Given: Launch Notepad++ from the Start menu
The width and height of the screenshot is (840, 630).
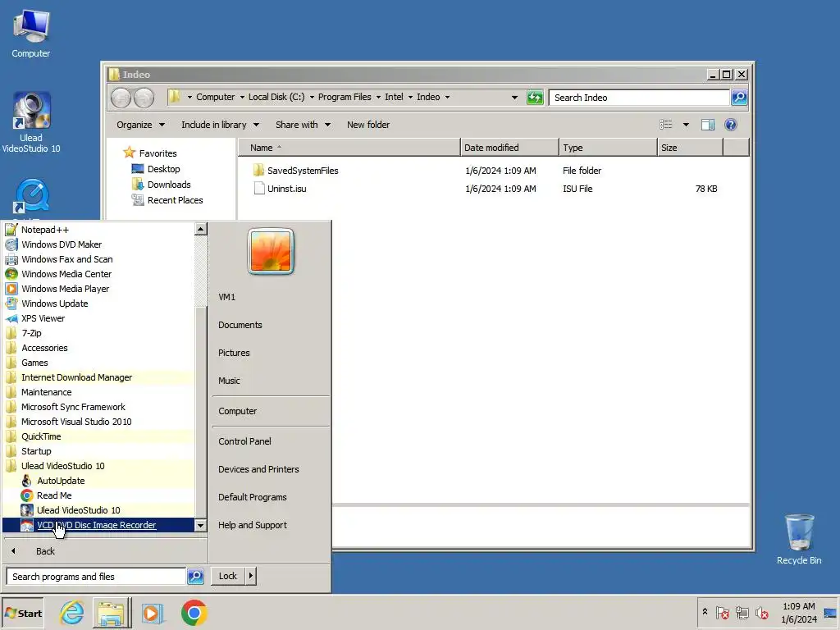Looking at the screenshot, I should click(x=98, y=230).
